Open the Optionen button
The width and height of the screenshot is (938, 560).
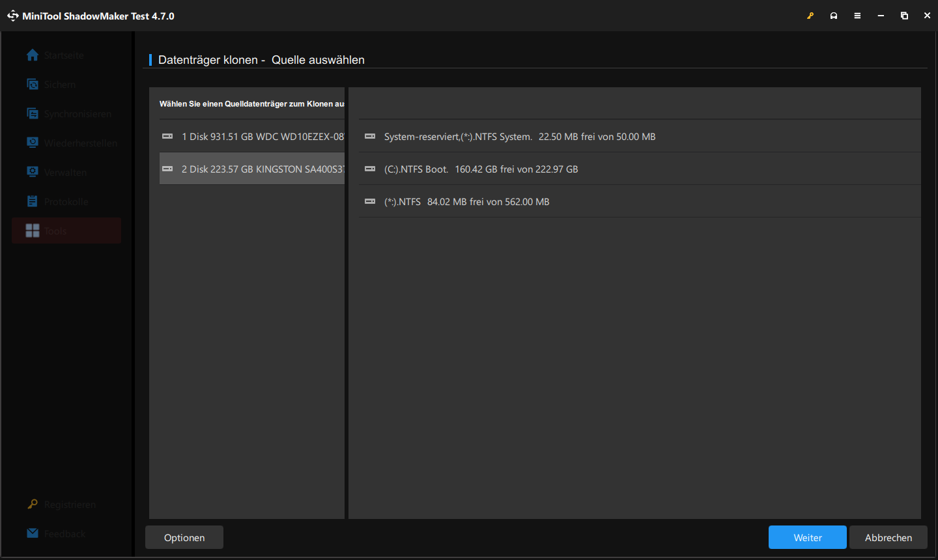(184, 537)
